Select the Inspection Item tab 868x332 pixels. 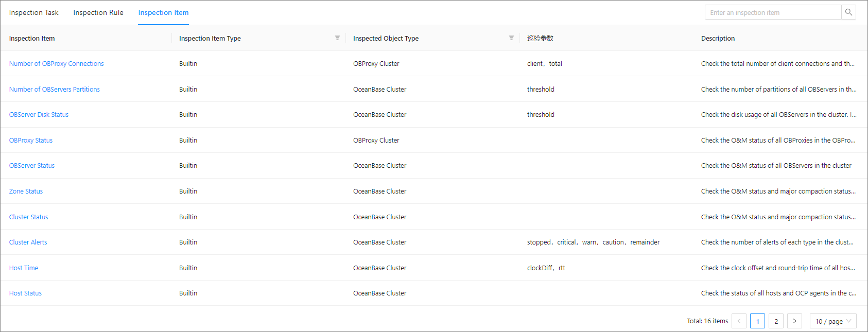coord(163,12)
